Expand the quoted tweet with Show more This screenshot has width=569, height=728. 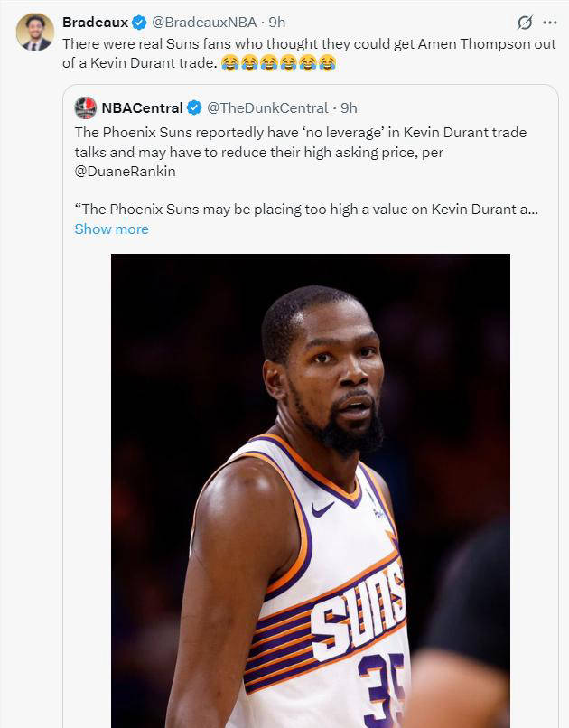(111, 229)
